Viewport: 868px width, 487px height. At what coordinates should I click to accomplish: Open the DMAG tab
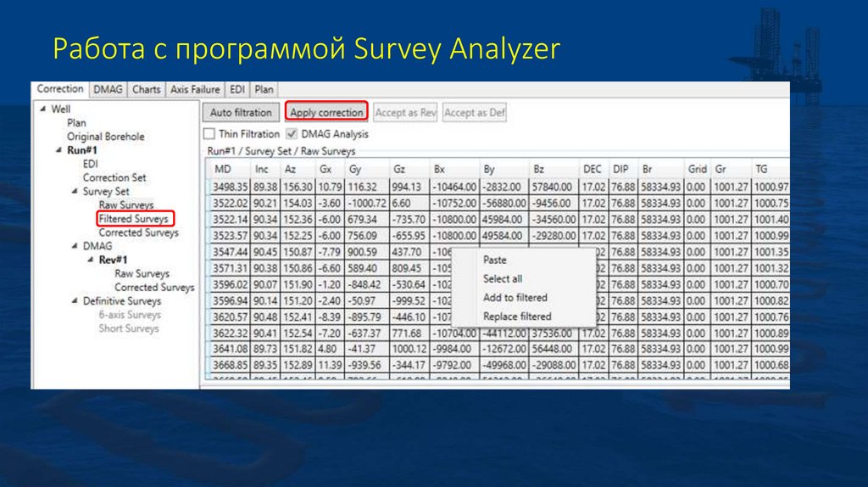tap(108, 89)
